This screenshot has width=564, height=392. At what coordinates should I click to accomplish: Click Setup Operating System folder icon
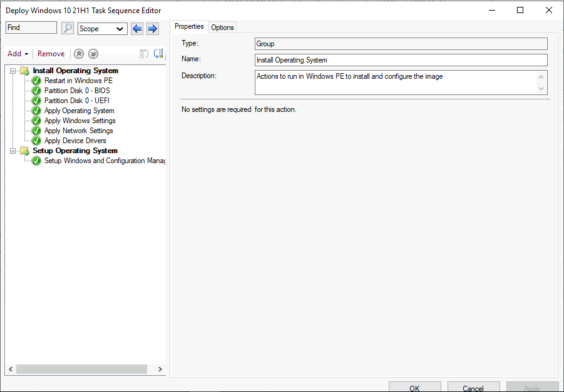click(x=25, y=151)
